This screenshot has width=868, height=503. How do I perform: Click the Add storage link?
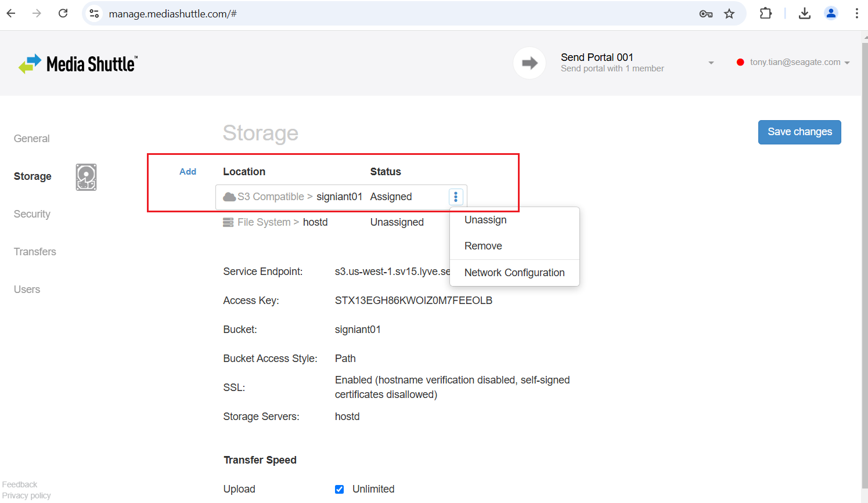[188, 172]
